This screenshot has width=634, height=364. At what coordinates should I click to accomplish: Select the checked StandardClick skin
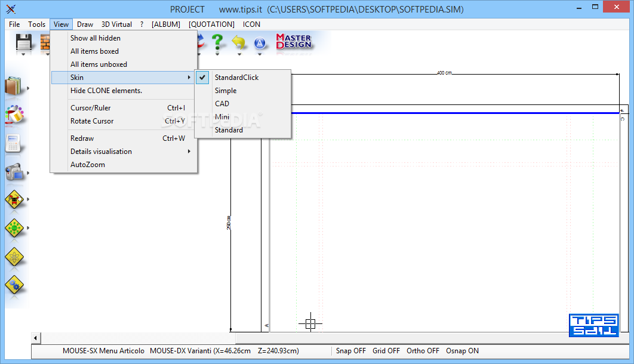(x=242, y=77)
